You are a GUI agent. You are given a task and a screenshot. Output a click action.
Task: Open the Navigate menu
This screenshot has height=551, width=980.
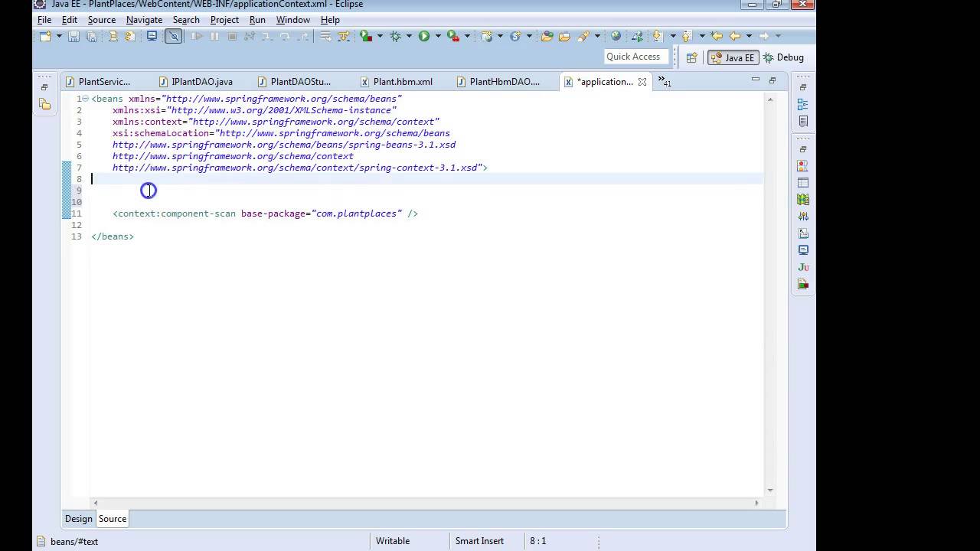144,20
